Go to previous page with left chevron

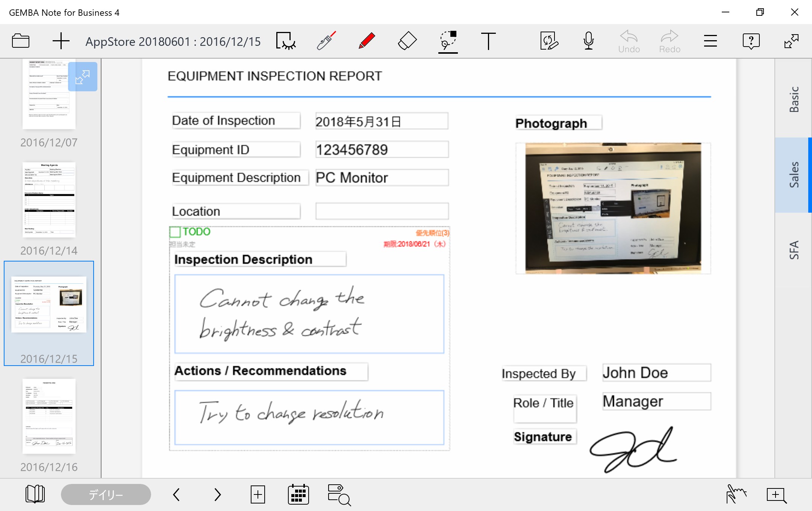click(176, 494)
